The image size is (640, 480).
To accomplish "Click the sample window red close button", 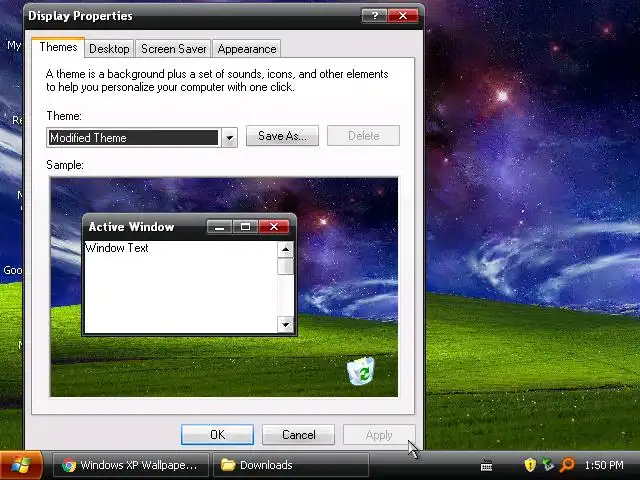I will 274,227.
